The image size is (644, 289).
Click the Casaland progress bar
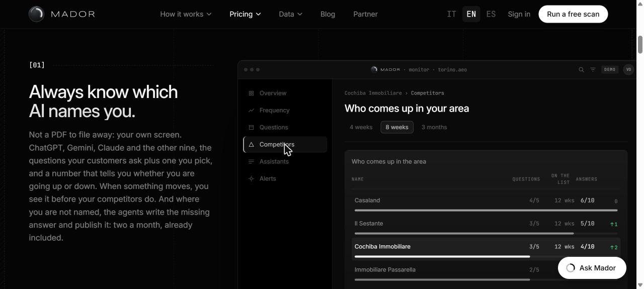click(x=486, y=210)
